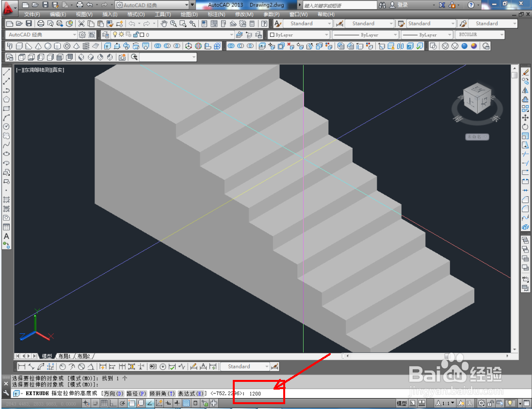Viewport: 532px width, 409px height.
Task: Open the dimension style Standard dropdown
Action: pos(391,23)
